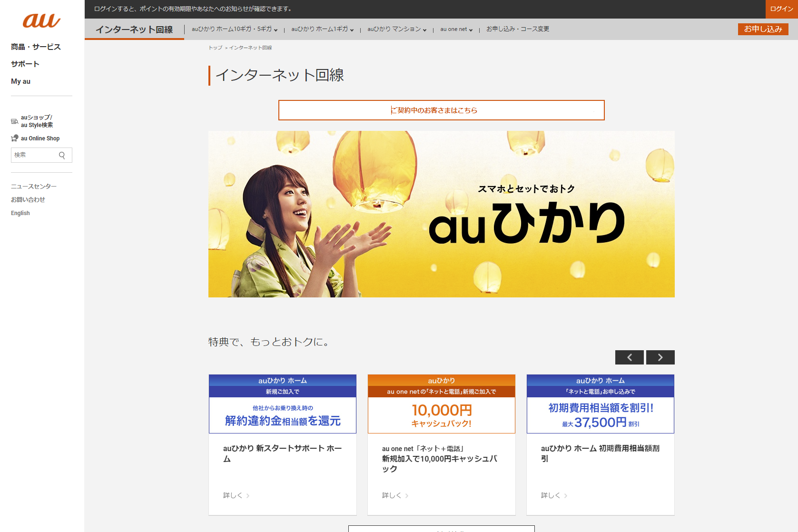Click the arrow beside 詳しく under au one net card

[407, 496]
